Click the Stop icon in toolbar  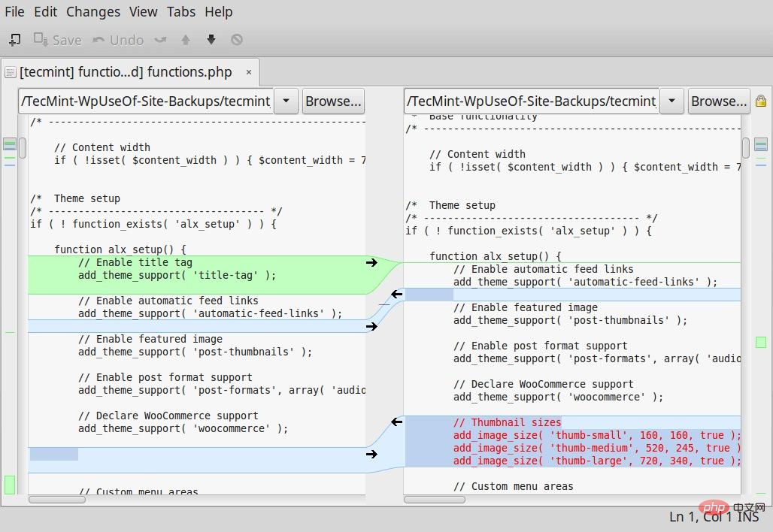coord(237,40)
